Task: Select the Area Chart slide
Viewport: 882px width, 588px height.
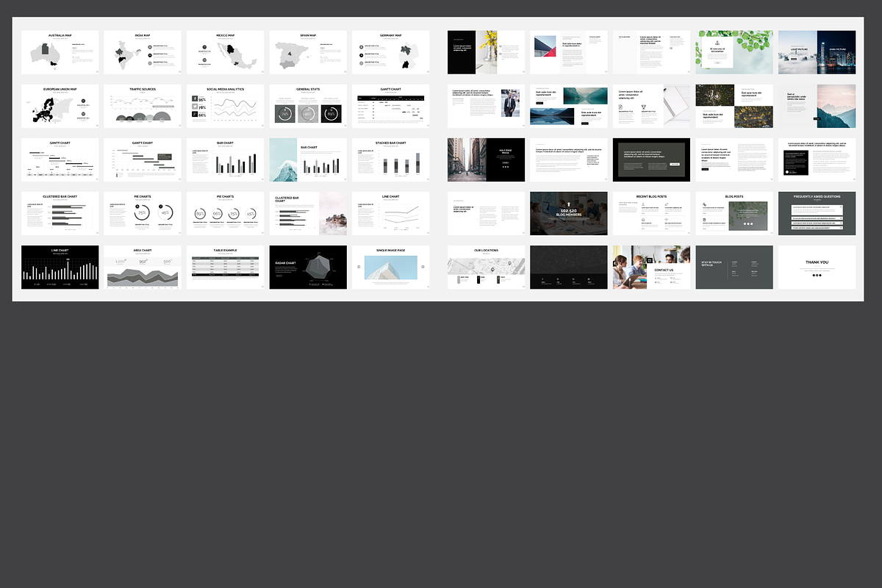Action: pos(143,267)
